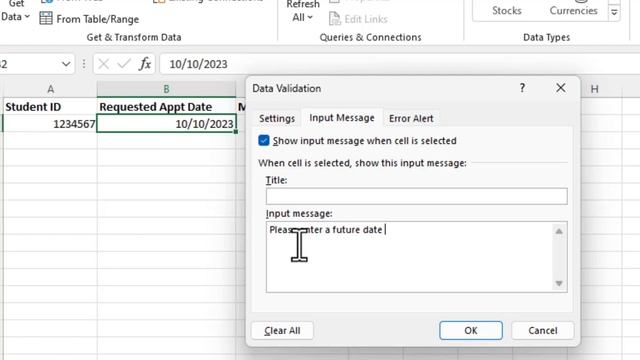
Task: Click the From Table/Range icon
Action: [46, 18]
